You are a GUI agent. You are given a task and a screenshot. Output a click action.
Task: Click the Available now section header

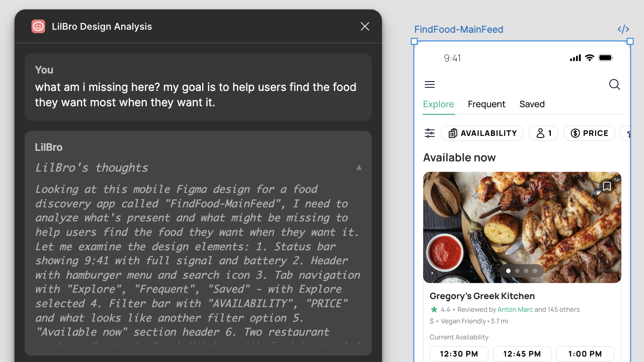coord(459,158)
